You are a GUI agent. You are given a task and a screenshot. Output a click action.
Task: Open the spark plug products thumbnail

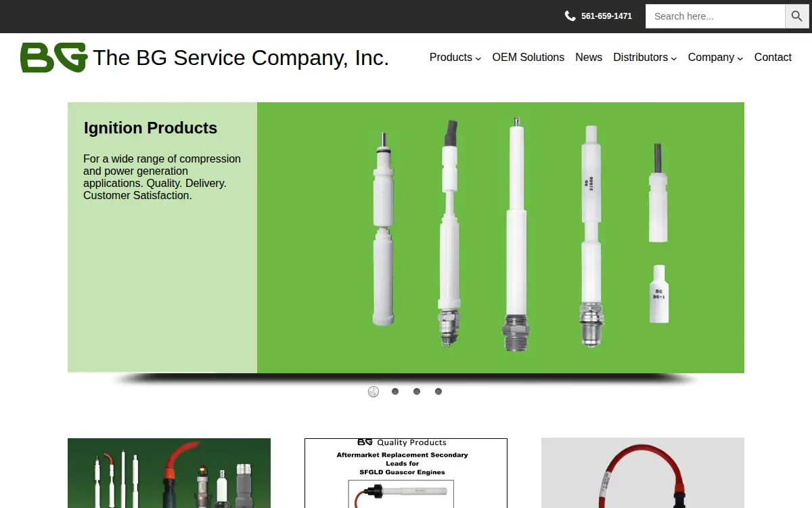[x=169, y=473]
